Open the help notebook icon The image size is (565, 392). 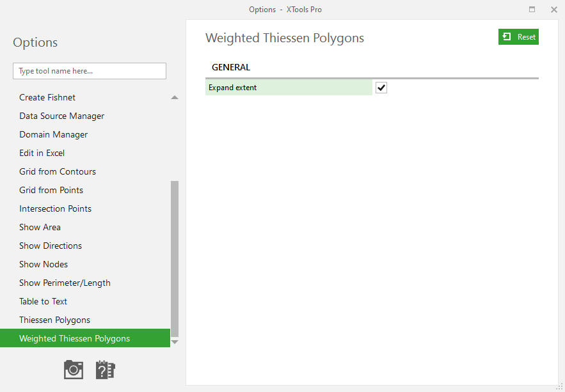point(106,370)
